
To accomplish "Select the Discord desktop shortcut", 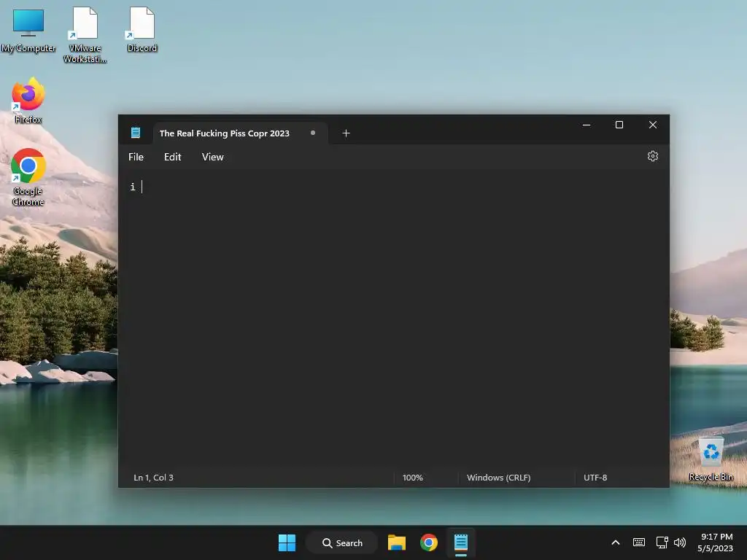I will pos(142,29).
